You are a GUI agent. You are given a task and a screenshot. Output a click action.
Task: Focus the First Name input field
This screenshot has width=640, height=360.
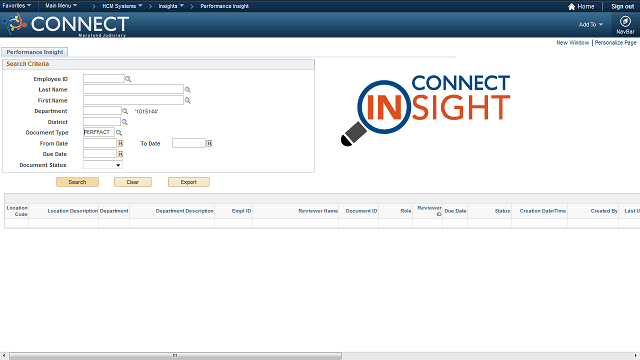pos(133,100)
